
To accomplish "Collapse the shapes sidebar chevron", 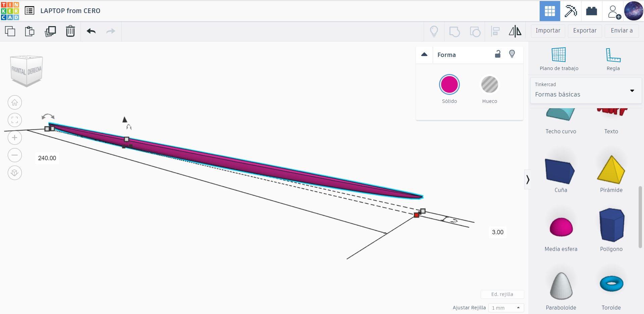I will pos(528,180).
